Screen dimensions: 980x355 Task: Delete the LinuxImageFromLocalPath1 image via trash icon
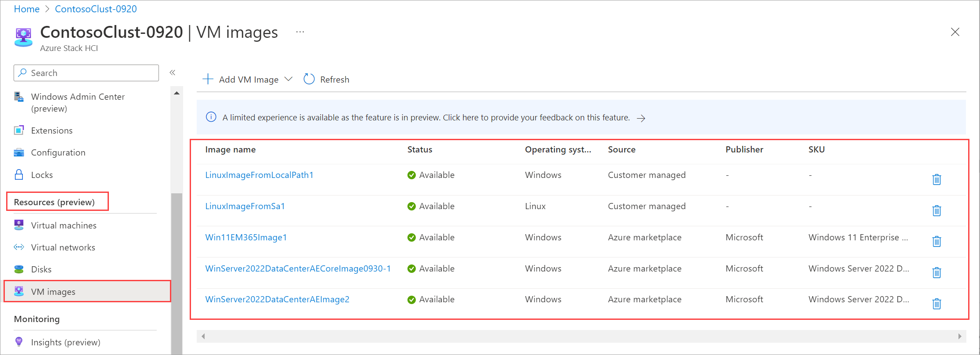pyautogui.click(x=937, y=179)
